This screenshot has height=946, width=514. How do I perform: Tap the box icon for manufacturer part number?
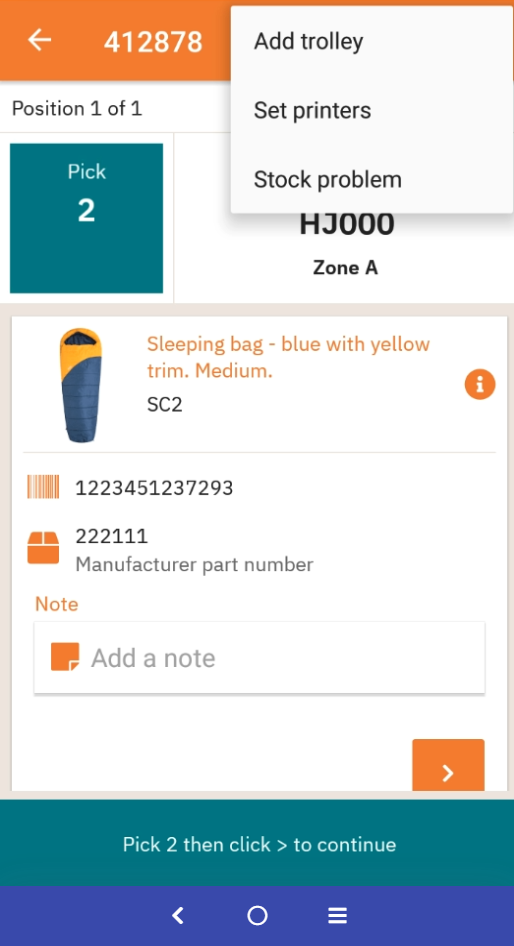[43, 547]
